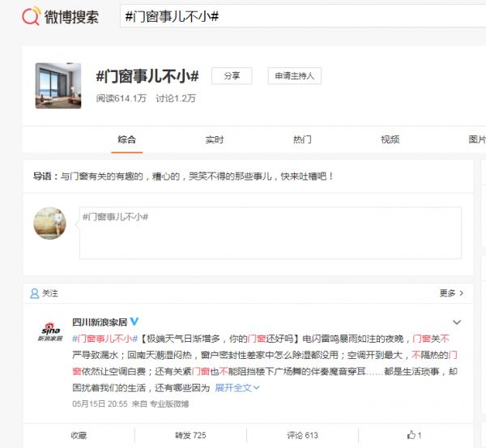Expand the post with 展开全文
Viewport: 486px width, 448px height.
[x=237, y=388]
